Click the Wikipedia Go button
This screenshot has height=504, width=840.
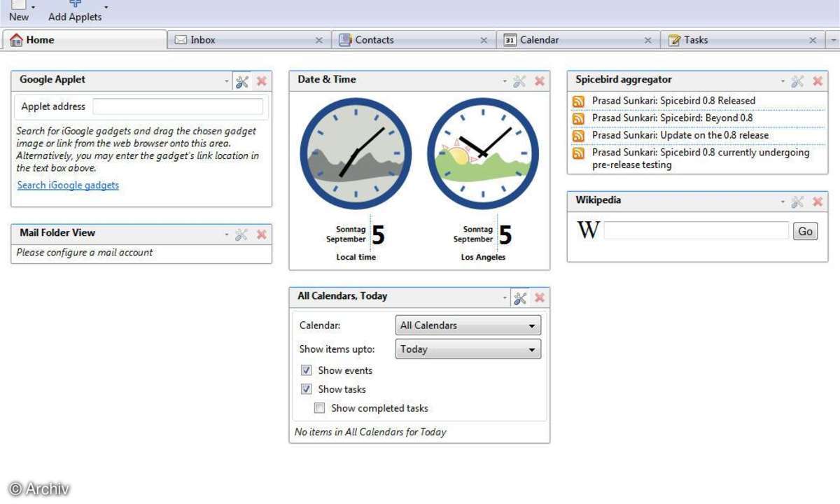click(x=806, y=231)
